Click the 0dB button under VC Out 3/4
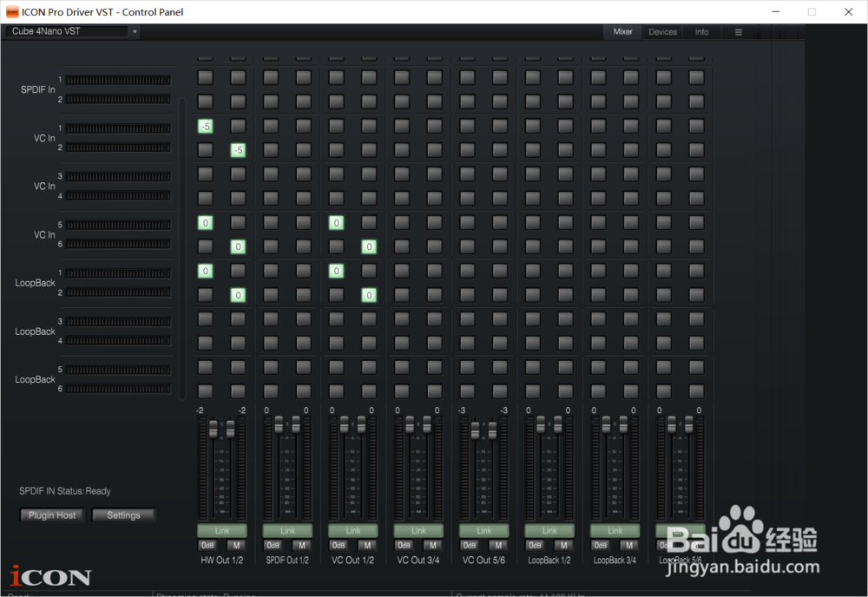This screenshot has height=597, width=868. click(404, 546)
